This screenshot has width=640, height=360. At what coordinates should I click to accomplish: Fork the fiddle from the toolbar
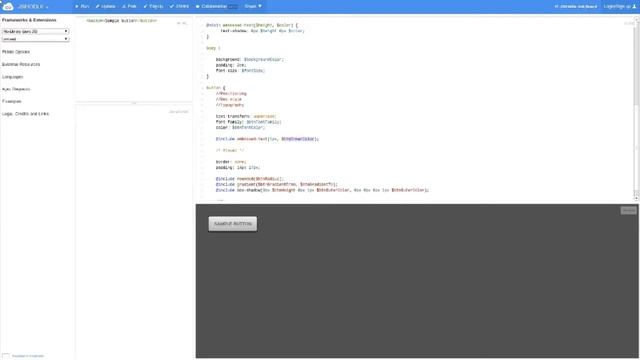point(129,7)
